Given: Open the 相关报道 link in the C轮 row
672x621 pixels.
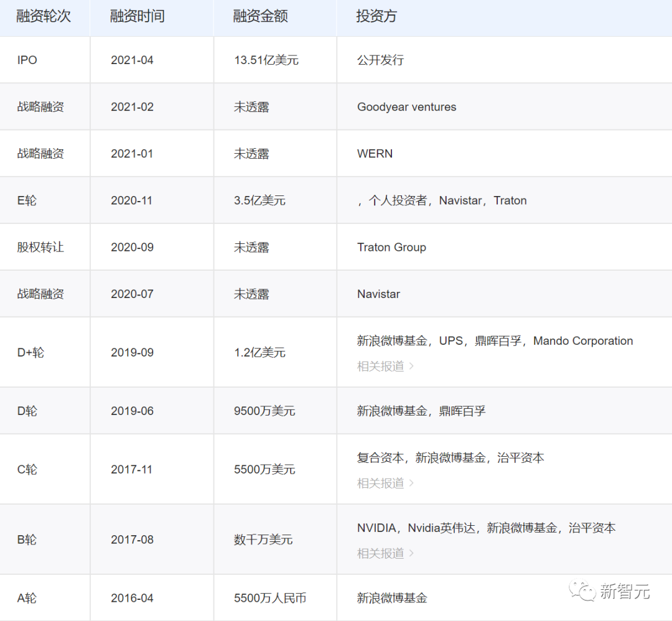Looking at the screenshot, I should 385,483.
